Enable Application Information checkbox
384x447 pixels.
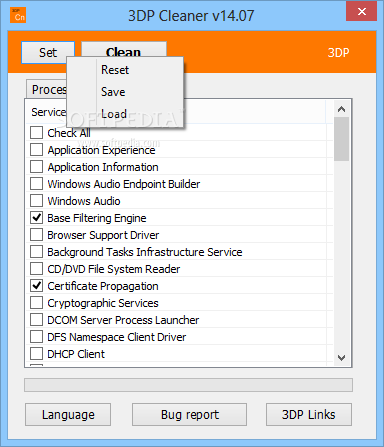(x=36, y=166)
